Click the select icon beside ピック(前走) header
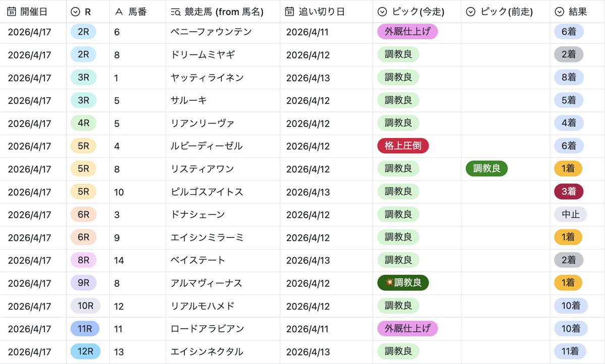 470,12
